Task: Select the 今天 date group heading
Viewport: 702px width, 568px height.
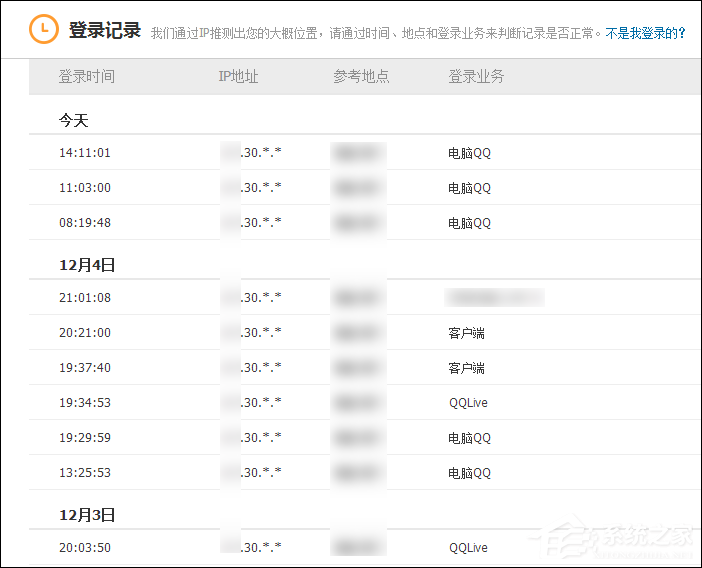Action: click(x=74, y=120)
